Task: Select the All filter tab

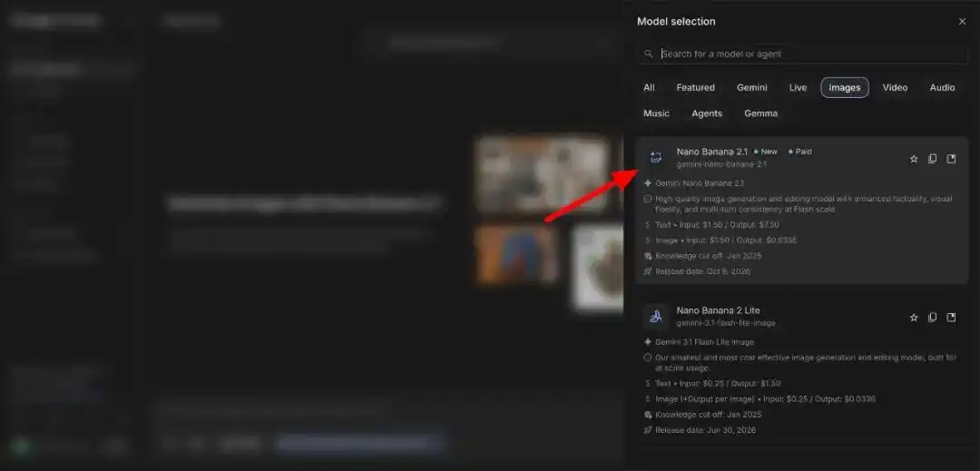Action: 649,87
